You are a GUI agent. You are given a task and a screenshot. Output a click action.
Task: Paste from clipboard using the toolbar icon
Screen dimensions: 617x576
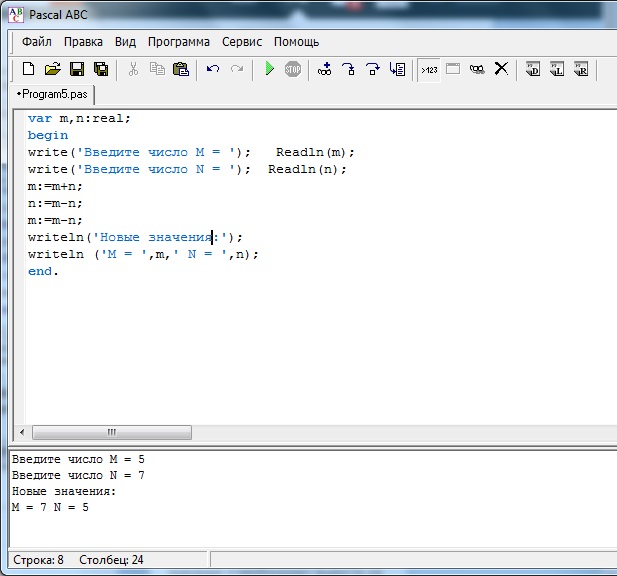click(181, 69)
